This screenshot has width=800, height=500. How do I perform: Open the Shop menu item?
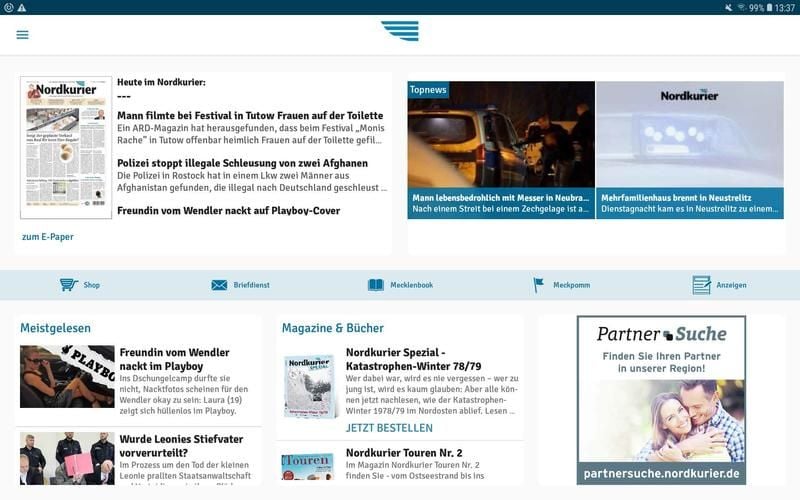80,285
